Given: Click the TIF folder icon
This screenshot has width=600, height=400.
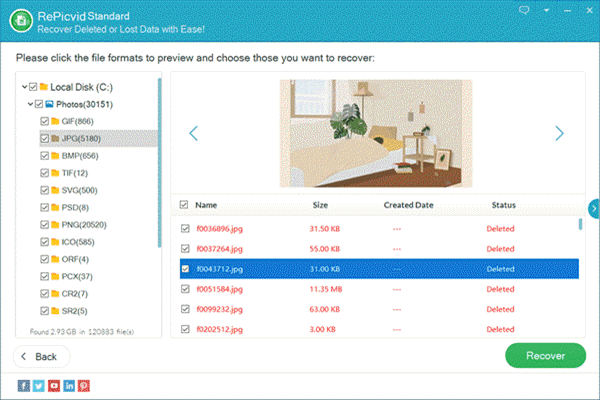Looking at the screenshot, I should tap(55, 173).
